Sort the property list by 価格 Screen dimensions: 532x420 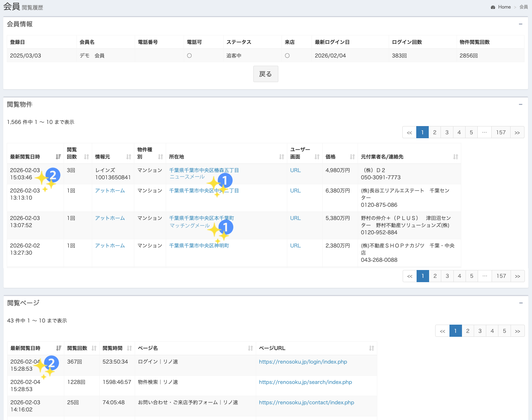[x=352, y=157]
